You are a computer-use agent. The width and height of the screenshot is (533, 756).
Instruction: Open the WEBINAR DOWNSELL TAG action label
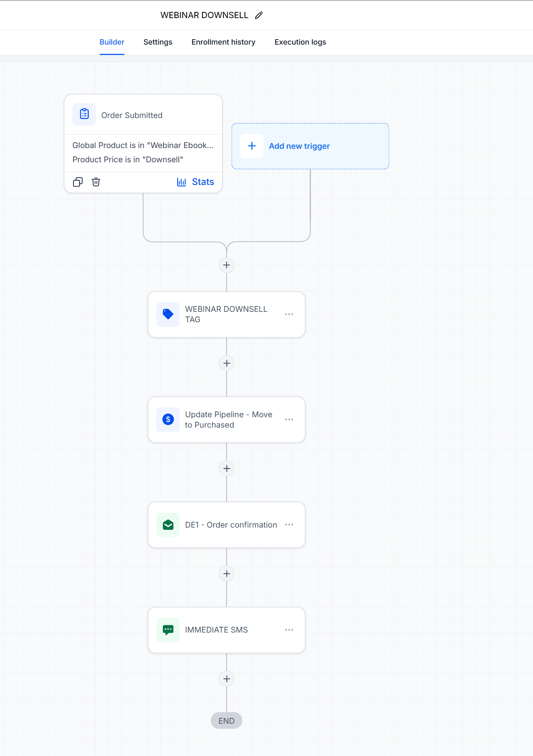(226, 314)
